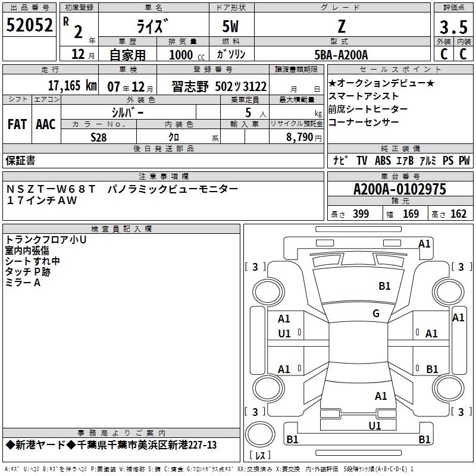476x476 pixels.
Task: Click inspector note タッチP跡
Action: point(27,271)
